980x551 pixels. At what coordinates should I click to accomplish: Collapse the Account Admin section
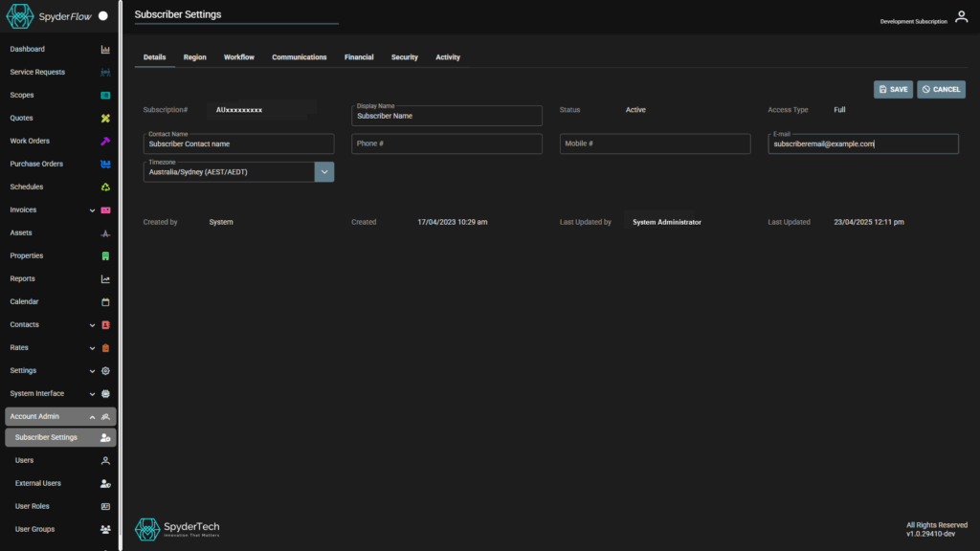coord(93,417)
